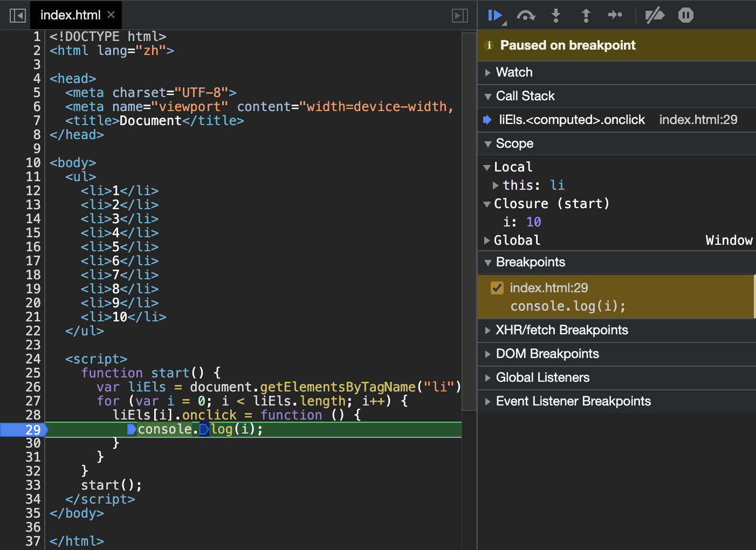This screenshot has width=756, height=550.
Task: Collapse the Call Stack section
Action: tap(487, 97)
